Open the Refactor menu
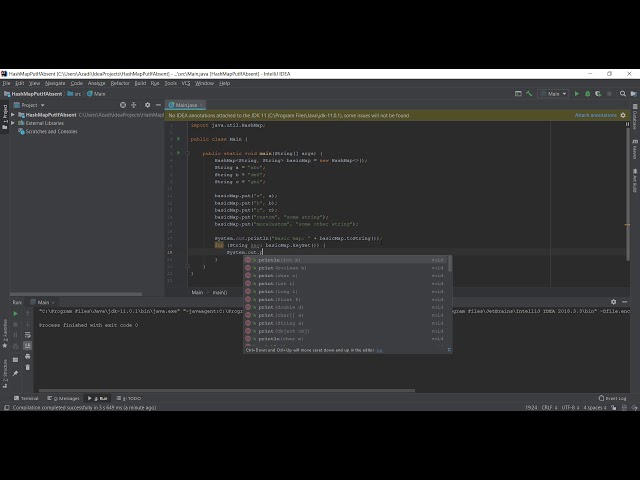The image size is (640, 480). (120, 83)
